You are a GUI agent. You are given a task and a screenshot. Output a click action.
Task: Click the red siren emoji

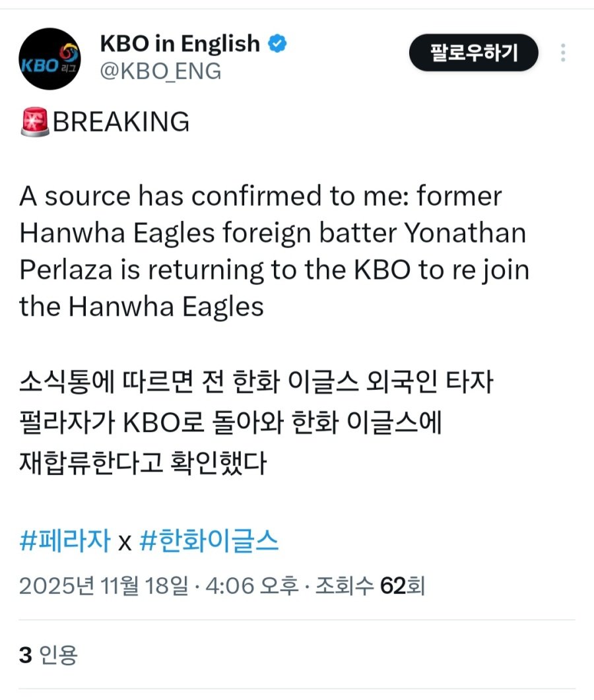(35, 123)
